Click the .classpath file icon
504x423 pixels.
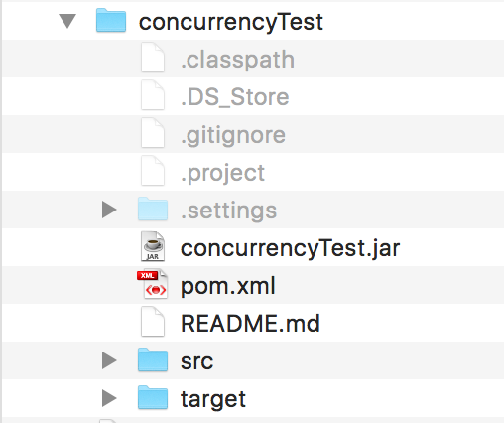point(153,58)
